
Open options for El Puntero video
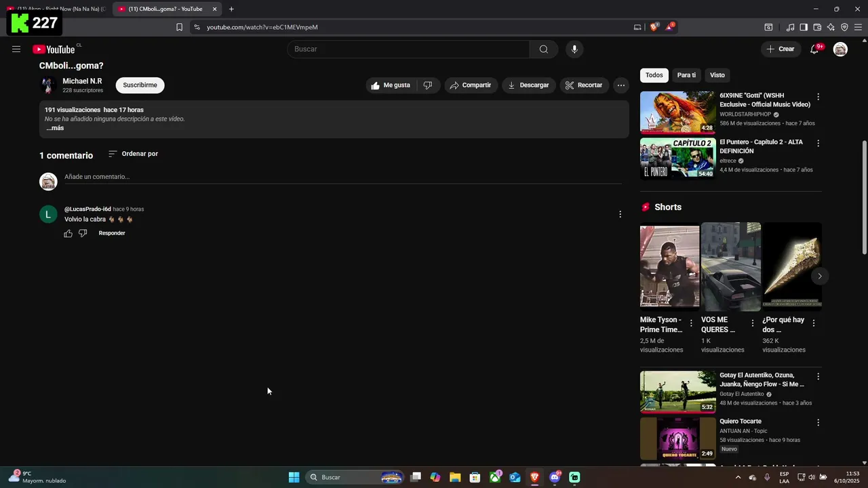coord(818,143)
